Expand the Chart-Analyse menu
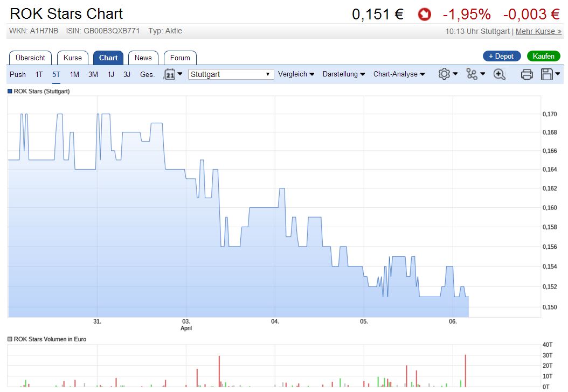This screenshot has height=392, width=568. click(399, 74)
